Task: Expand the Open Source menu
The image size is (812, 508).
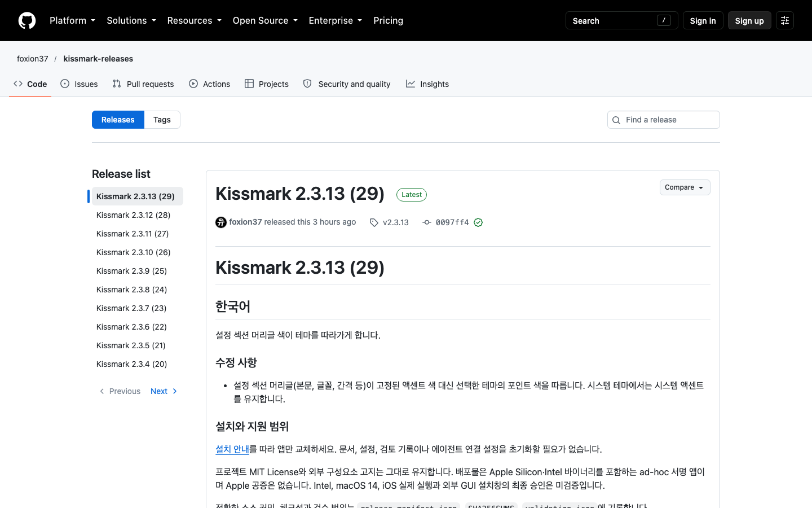Action: click(265, 20)
